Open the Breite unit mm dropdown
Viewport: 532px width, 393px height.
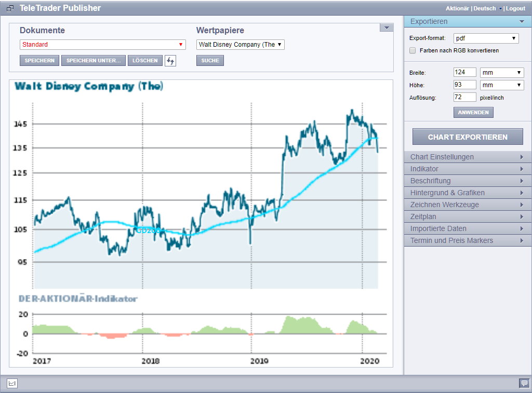click(502, 73)
